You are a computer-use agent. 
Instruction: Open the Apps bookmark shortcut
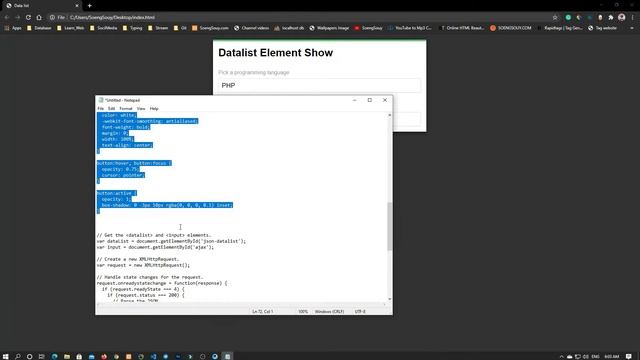point(13,28)
